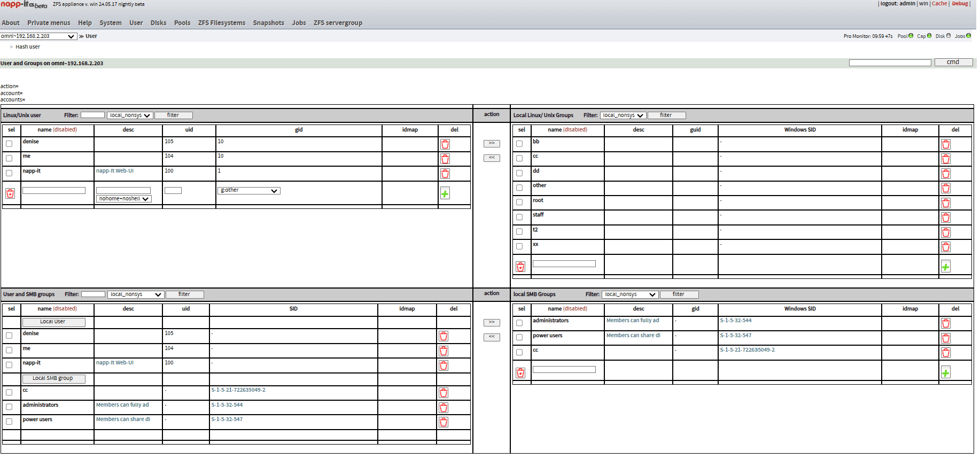Select power users in local SMB Groups table
980x459 pixels.
(519, 338)
